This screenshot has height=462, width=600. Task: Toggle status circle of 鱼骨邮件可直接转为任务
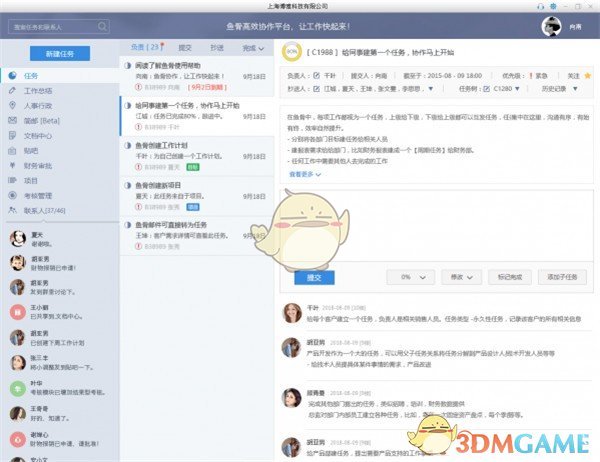coord(128,225)
